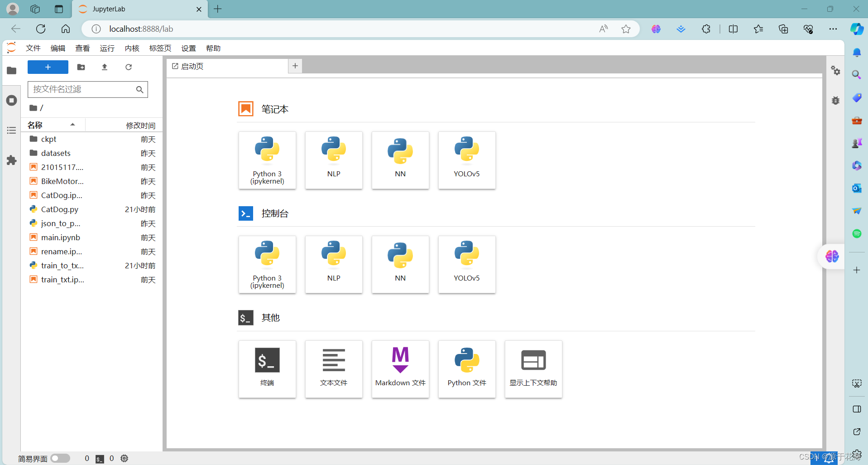
Task: Reload the browser page
Action: click(41, 29)
